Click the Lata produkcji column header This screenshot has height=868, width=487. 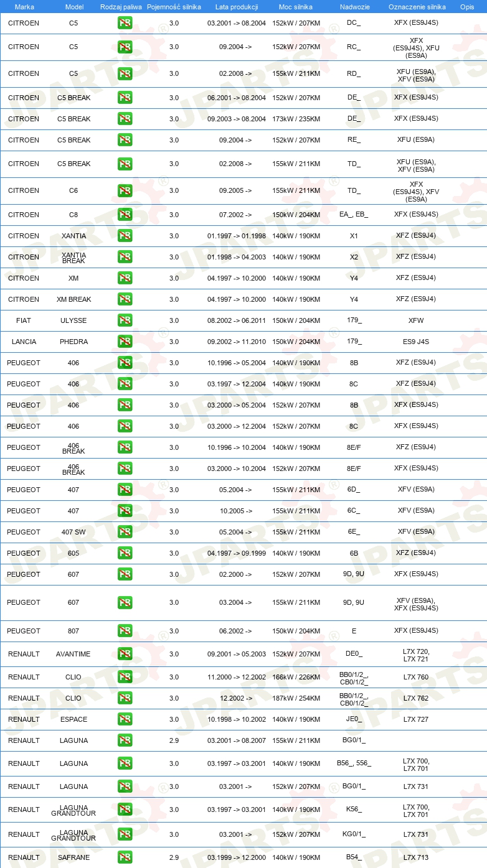[x=237, y=7]
